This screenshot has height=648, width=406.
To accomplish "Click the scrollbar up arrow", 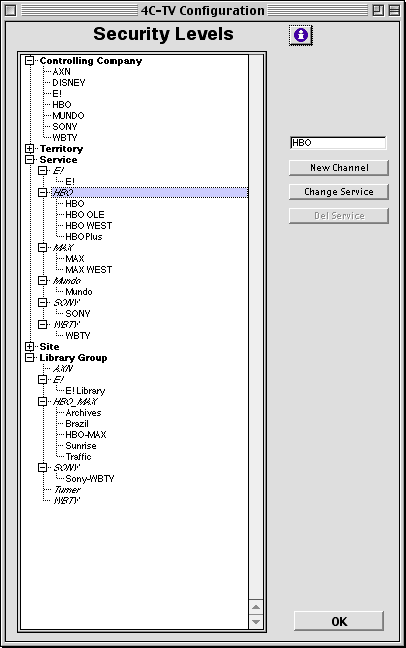I will click(256, 607).
